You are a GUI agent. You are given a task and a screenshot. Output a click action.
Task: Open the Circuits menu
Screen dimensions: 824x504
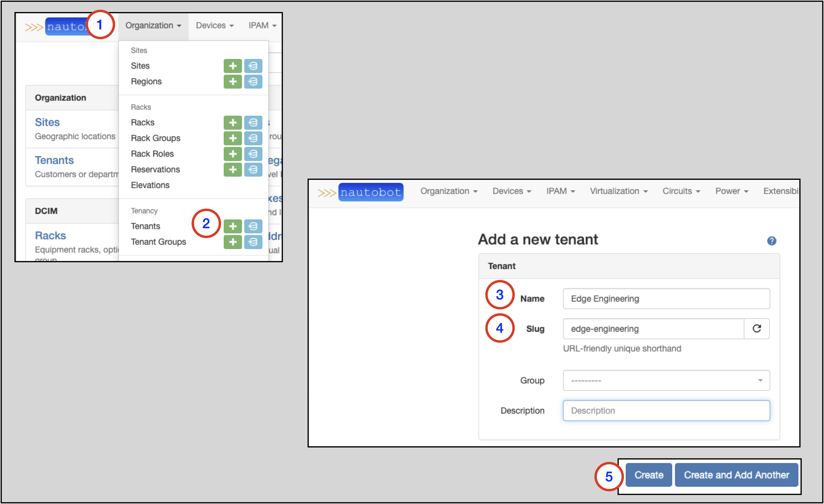(x=681, y=191)
